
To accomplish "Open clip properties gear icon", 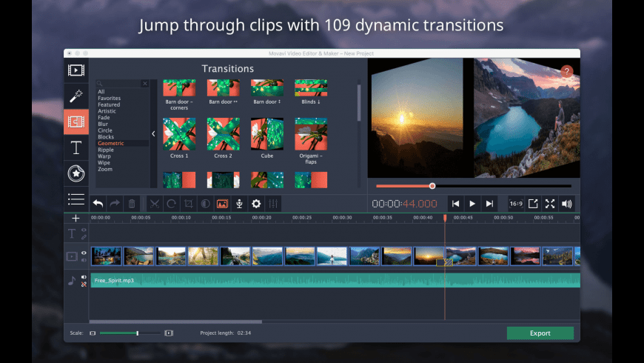I will coord(256,204).
